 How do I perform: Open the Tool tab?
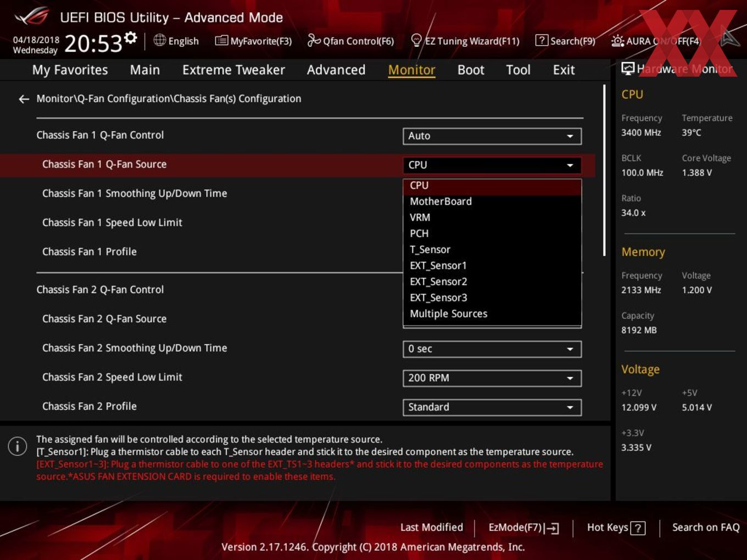coord(518,70)
